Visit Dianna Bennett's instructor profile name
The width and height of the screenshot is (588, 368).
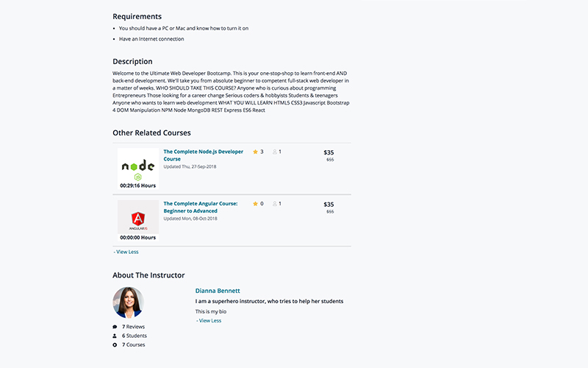(x=218, y=291)
